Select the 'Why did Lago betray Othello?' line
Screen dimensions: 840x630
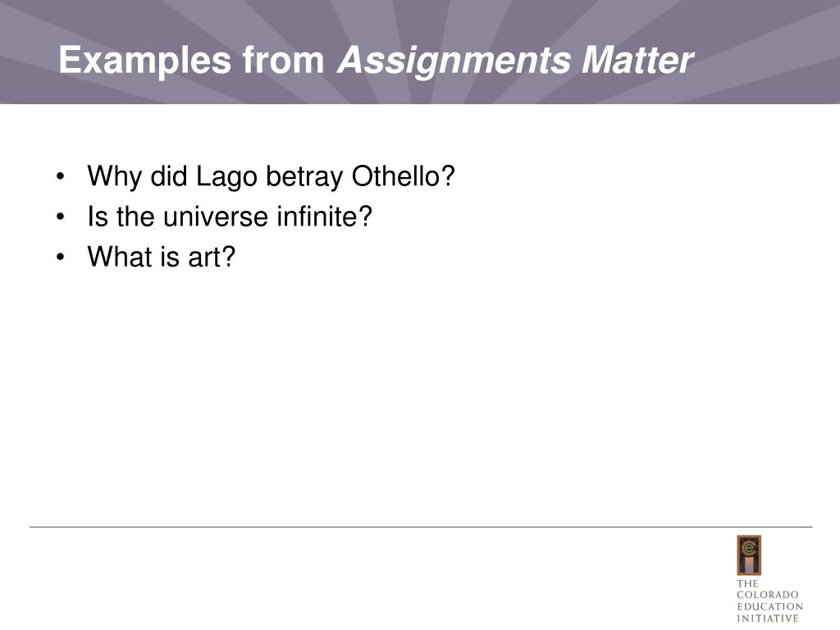[x=271, y=176]
